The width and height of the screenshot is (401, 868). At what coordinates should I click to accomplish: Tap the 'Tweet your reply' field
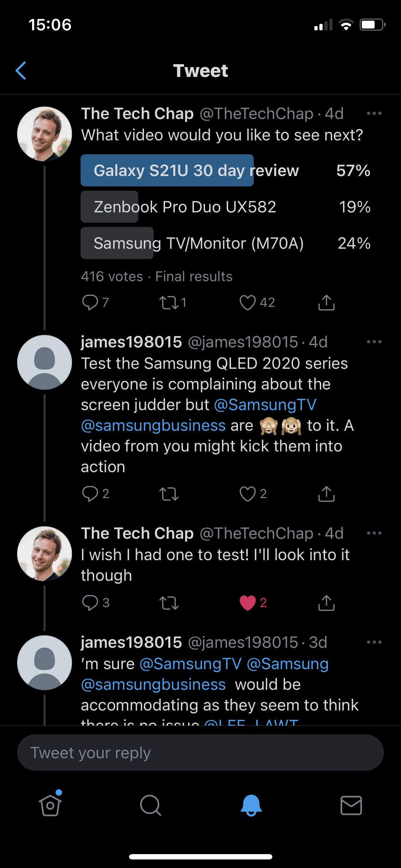(x=200, y=752)
